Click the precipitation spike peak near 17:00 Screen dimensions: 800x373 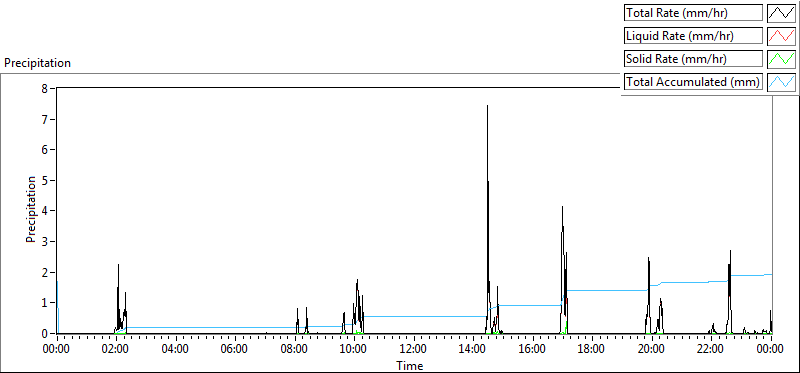pyautogui.click(x=562, y=207)
